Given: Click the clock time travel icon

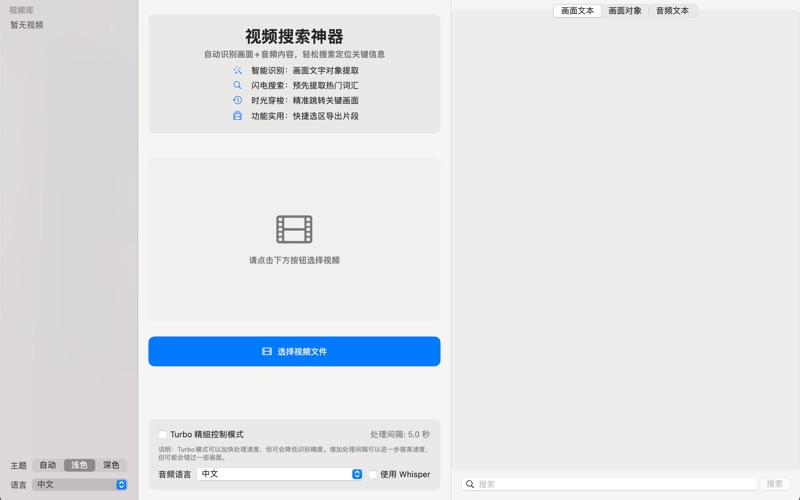Looking at the screenshot, I should click(237, 101).
